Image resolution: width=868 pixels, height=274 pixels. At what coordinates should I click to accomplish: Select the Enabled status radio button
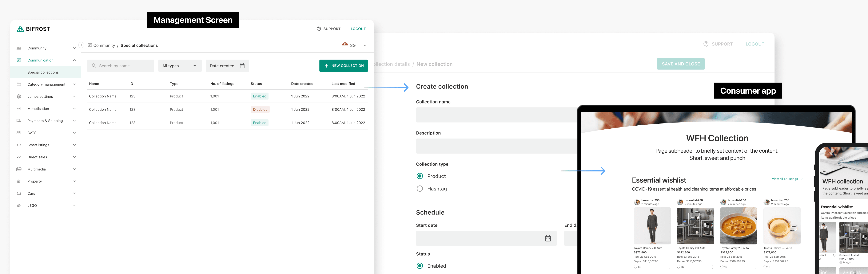(x=420, y=266)
